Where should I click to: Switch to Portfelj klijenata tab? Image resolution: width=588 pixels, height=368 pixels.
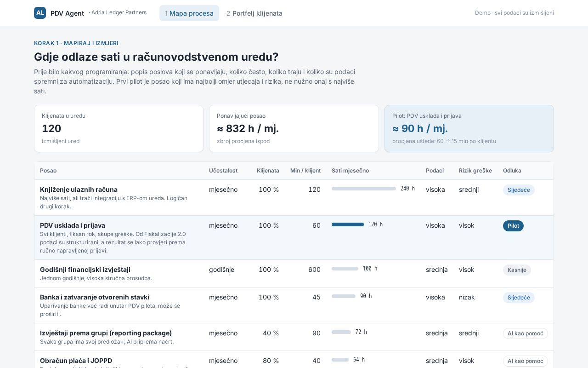coord(254,13)
